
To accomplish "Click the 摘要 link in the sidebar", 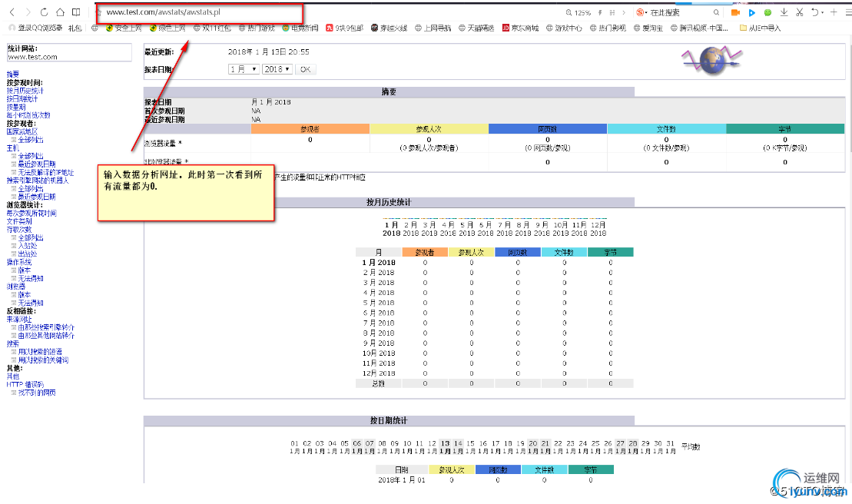I will pos(12,74).
